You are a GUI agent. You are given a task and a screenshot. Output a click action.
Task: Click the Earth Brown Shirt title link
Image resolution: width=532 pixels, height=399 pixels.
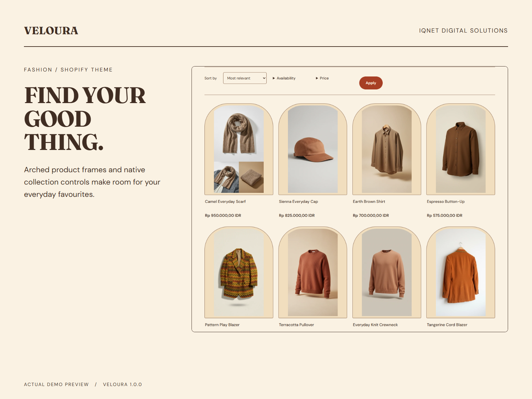tap(369, 201)
